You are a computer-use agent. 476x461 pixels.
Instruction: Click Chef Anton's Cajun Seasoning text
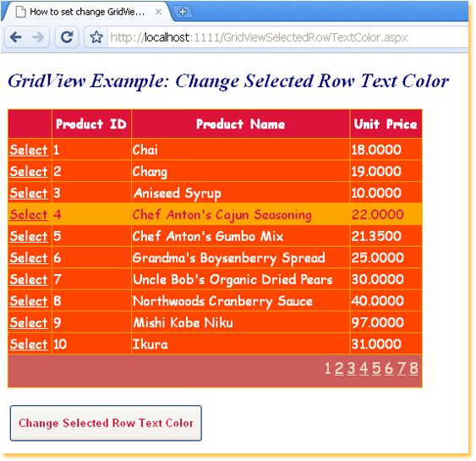tap(222, 215)
